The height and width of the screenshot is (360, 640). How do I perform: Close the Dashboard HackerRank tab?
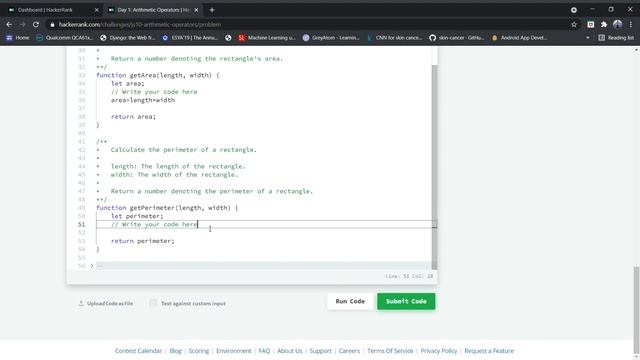coord(97,10)
